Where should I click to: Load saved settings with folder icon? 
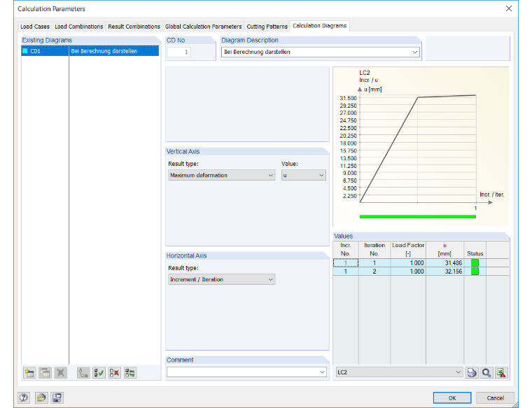pyautogui.click(x=41, y=398)
